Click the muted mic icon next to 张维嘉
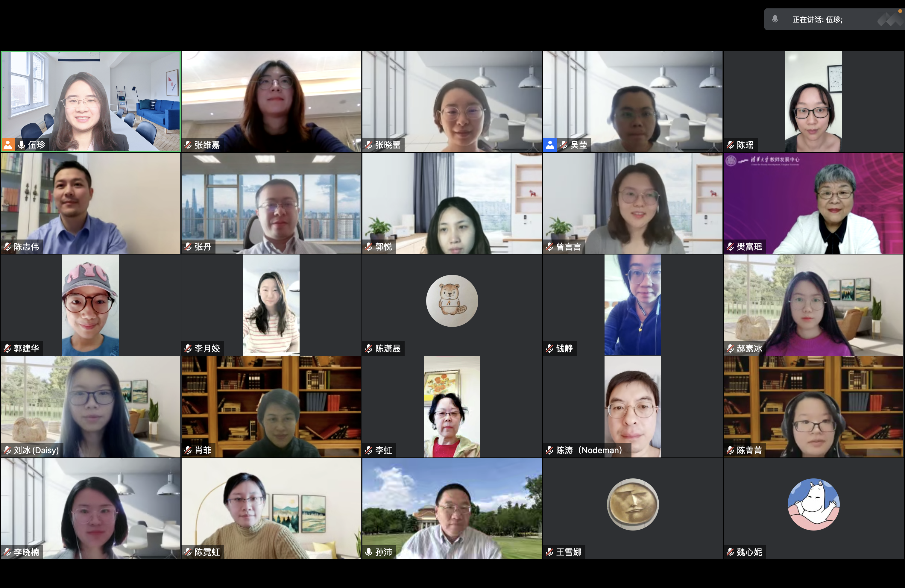Viewport: 905px width, 588px height. [188, 145]
